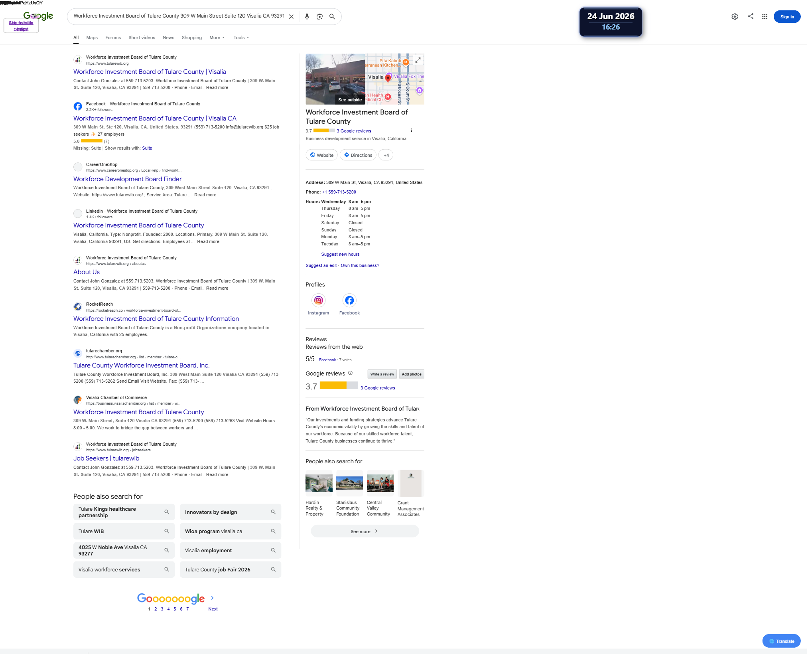The width and height of the screenshot is (812, 654).
Task: Open Workforce Development Board Finder result
Action: tap(127, 179)
